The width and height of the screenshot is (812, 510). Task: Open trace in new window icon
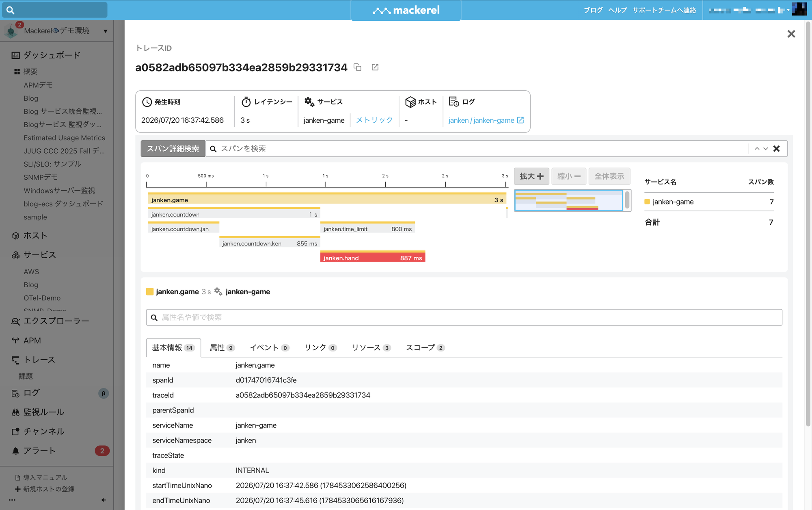pos(375,67)
